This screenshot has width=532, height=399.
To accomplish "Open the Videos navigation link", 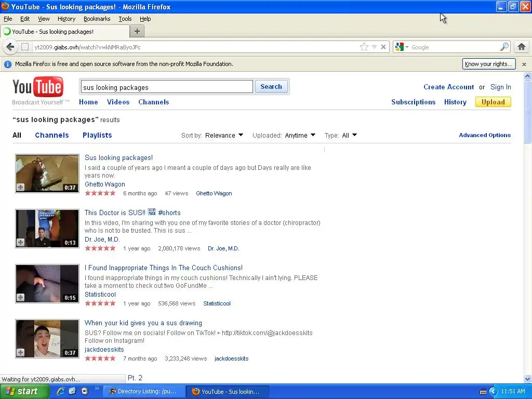I will tap(118, 102).
